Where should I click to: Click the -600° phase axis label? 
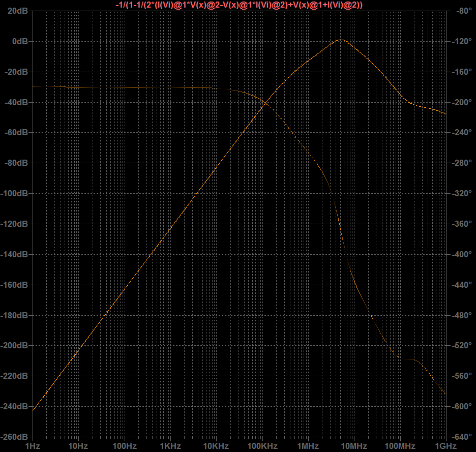click(x=462, y=406)
